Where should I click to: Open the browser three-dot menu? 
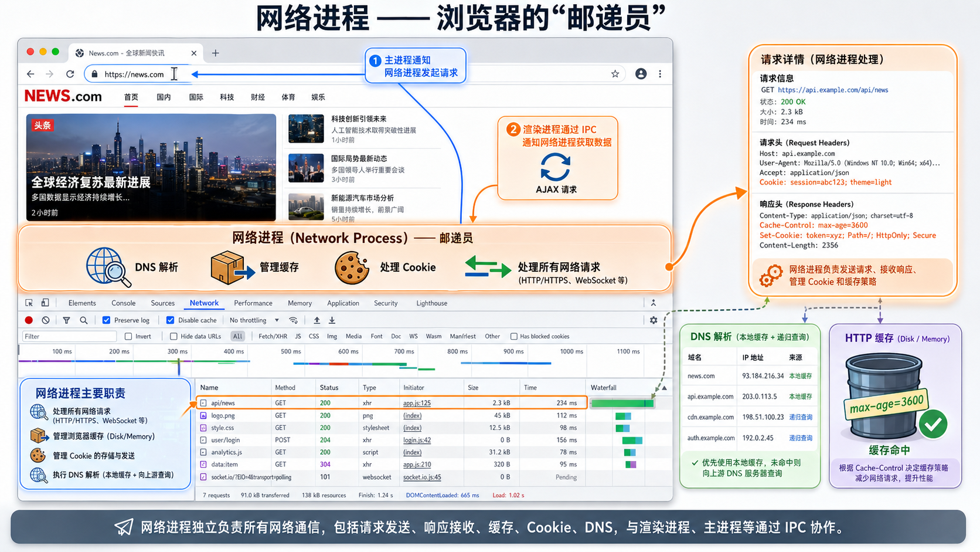tap(660, 74)
